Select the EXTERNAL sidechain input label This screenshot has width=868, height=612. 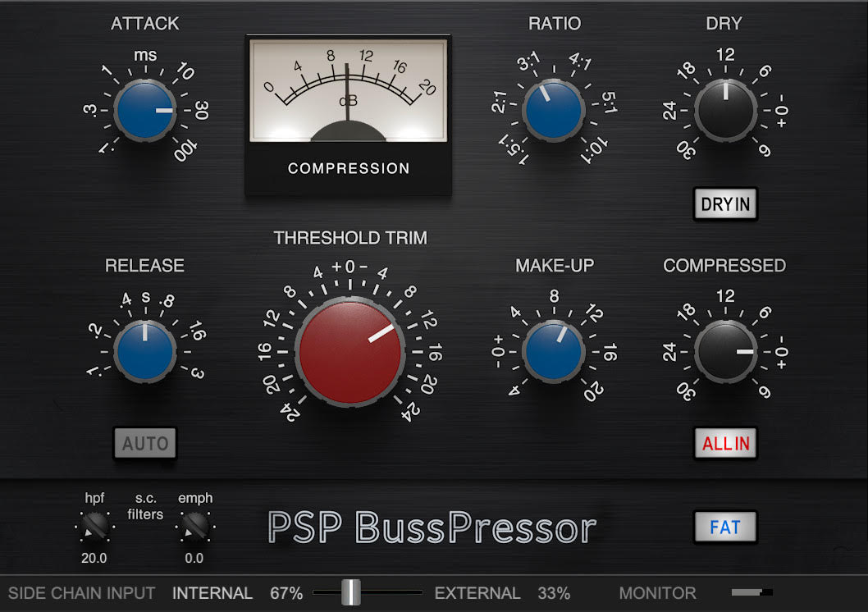[x=477, y=593]
